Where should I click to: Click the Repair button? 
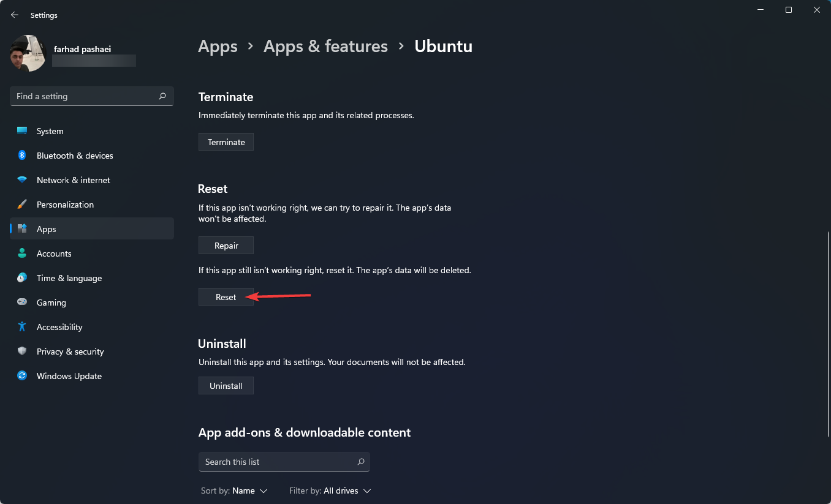point(226,245)
